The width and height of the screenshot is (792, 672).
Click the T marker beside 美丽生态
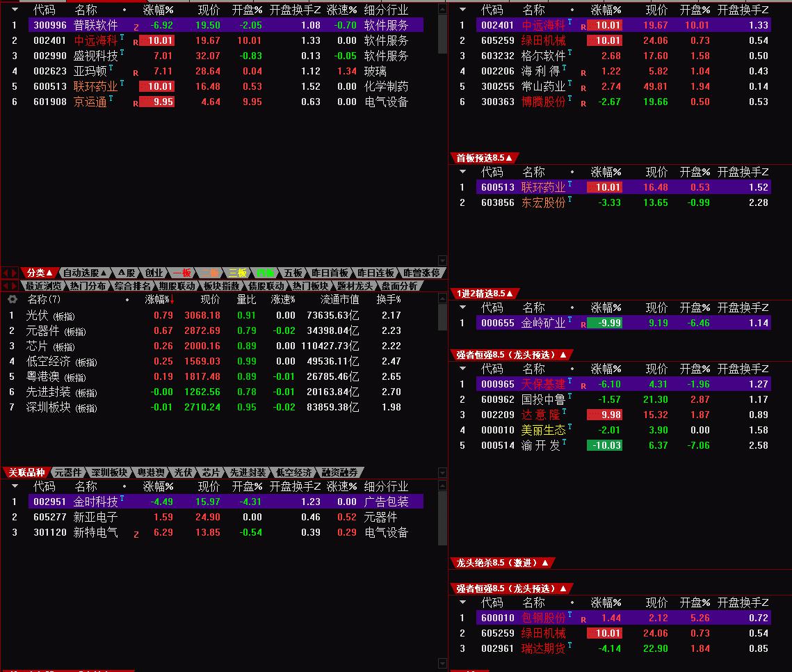[x=569, y=427]
